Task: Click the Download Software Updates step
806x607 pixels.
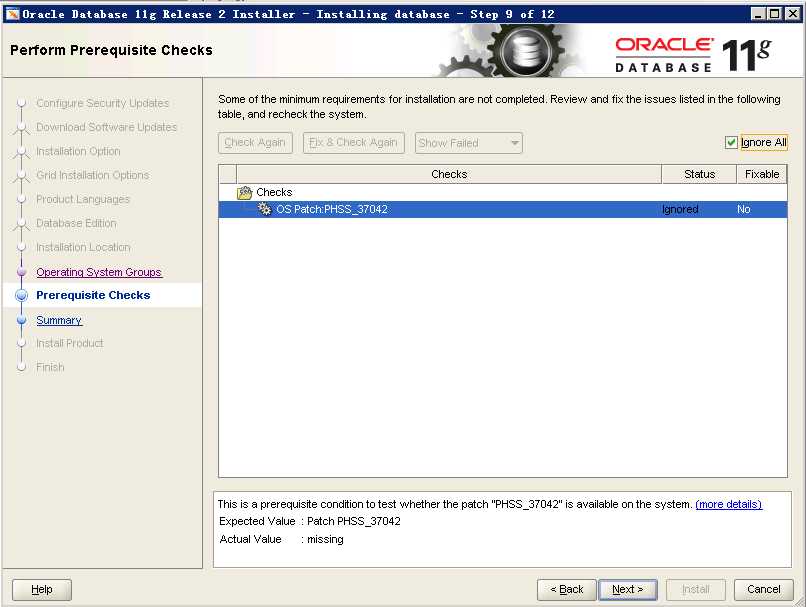Action: 106,127
